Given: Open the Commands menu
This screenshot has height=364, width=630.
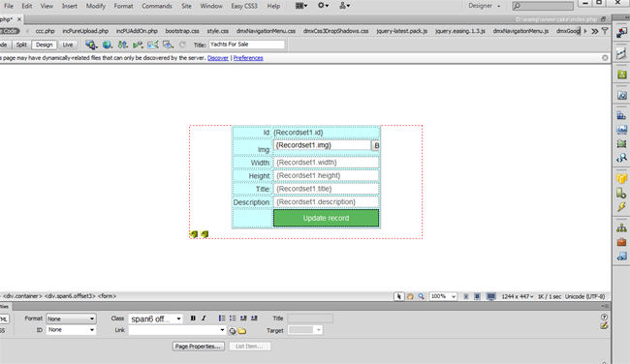Looking at the screenshot, I should pyautogui.click(x=157, y=6).
